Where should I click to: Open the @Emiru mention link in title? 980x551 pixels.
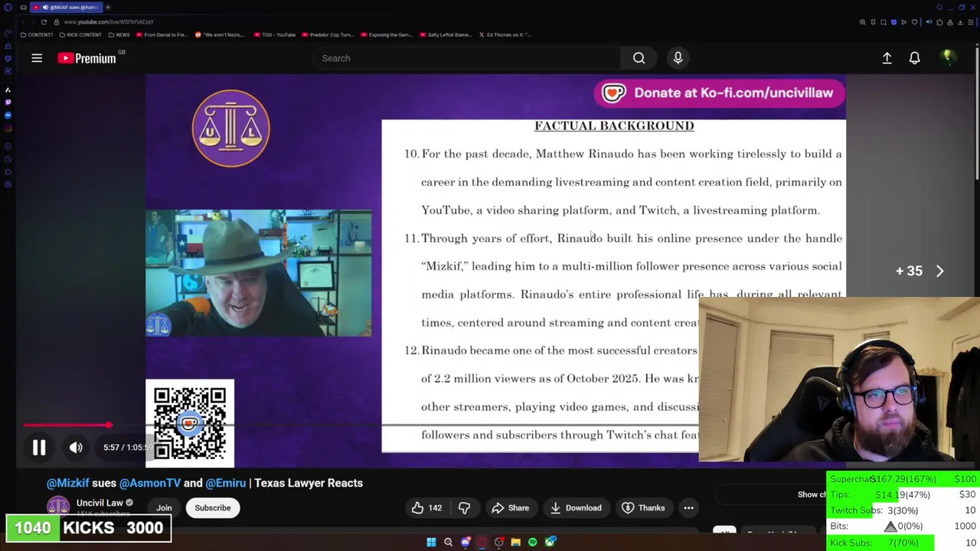(x=225, y=483)
